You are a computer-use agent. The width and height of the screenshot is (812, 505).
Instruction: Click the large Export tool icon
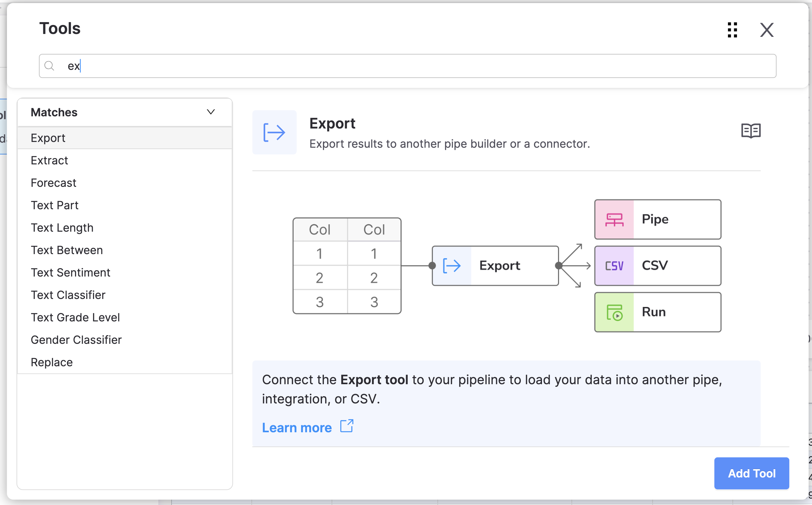274,132
